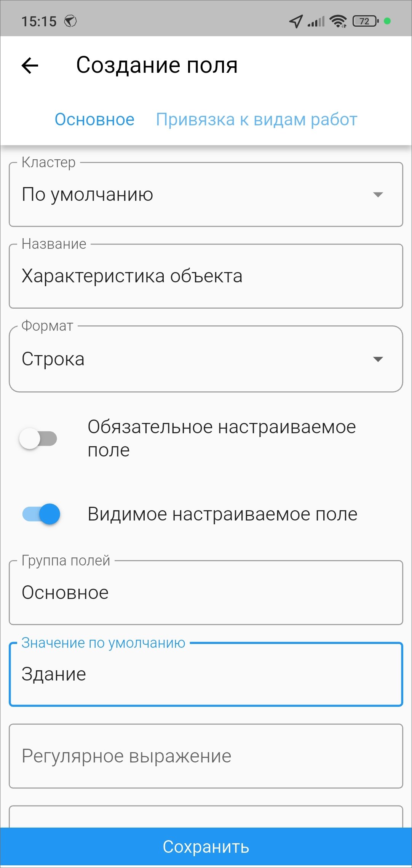Expand the Формат dropdown arrow
412x868 pixels.
[x=378, y=359]
